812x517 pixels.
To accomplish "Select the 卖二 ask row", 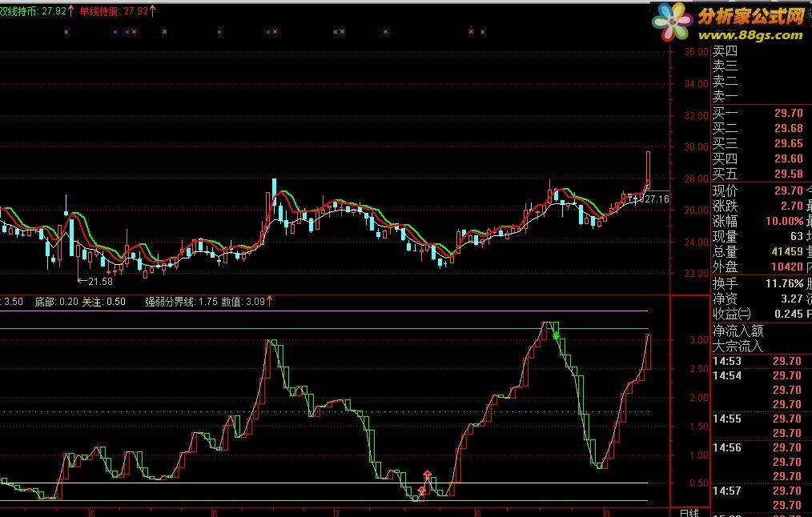I will (x=762, y=82).
